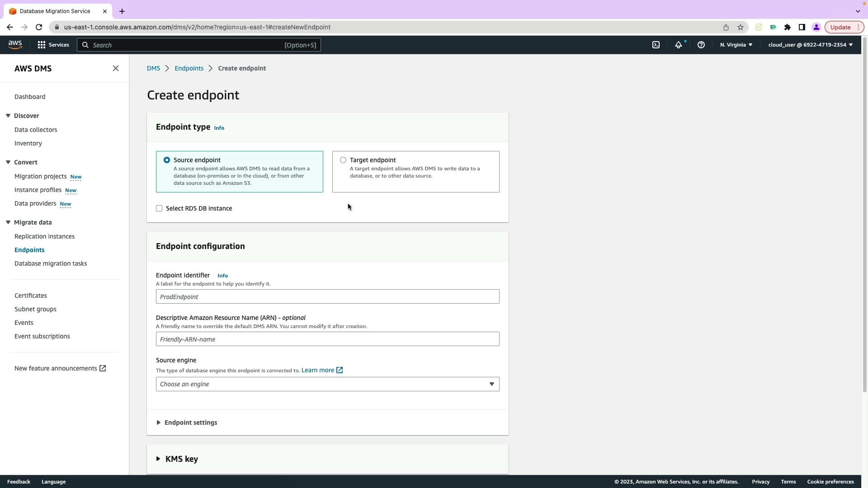Go to Replication instances in sidebar

(44, 236)
